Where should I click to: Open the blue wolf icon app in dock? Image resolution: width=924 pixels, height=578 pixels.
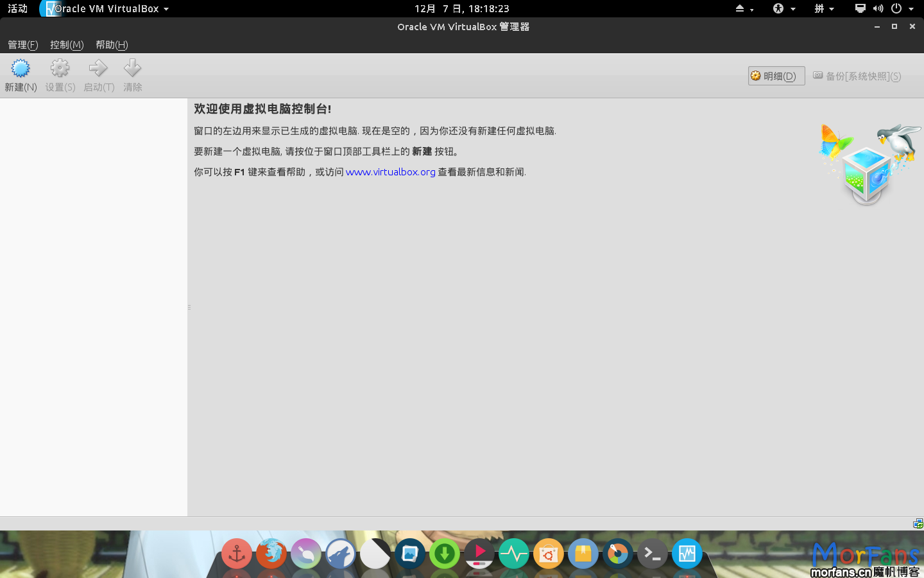click(341, 554)
